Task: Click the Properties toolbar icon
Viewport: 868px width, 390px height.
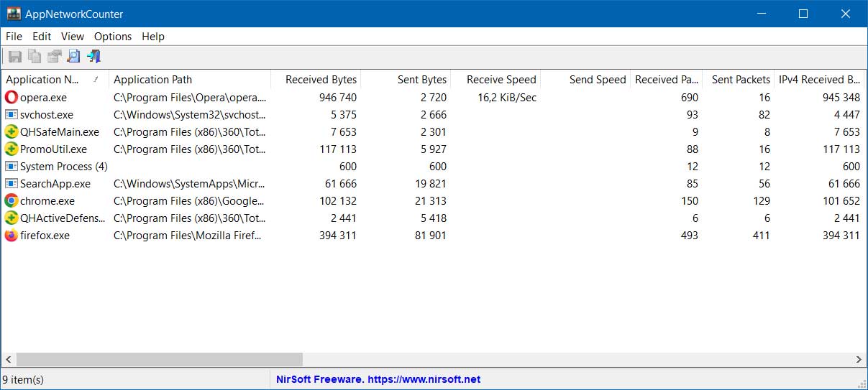Action: pos(54,56)
